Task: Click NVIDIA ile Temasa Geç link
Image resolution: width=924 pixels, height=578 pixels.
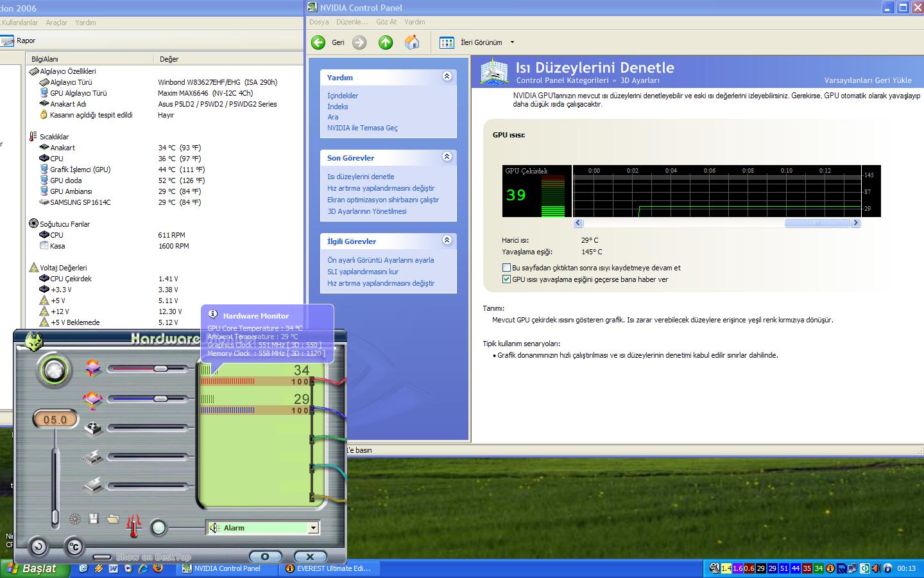Action: (x=363, y=128)
